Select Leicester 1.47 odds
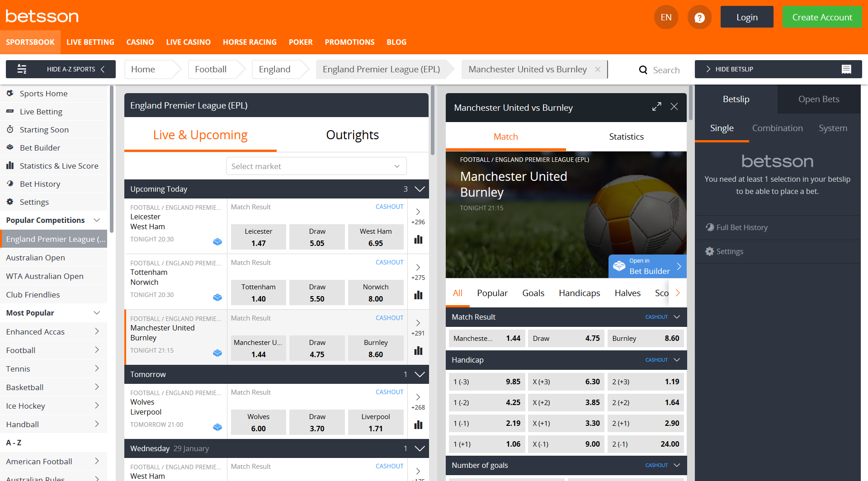This screenshot has width=868, height=481. [259, 237]
